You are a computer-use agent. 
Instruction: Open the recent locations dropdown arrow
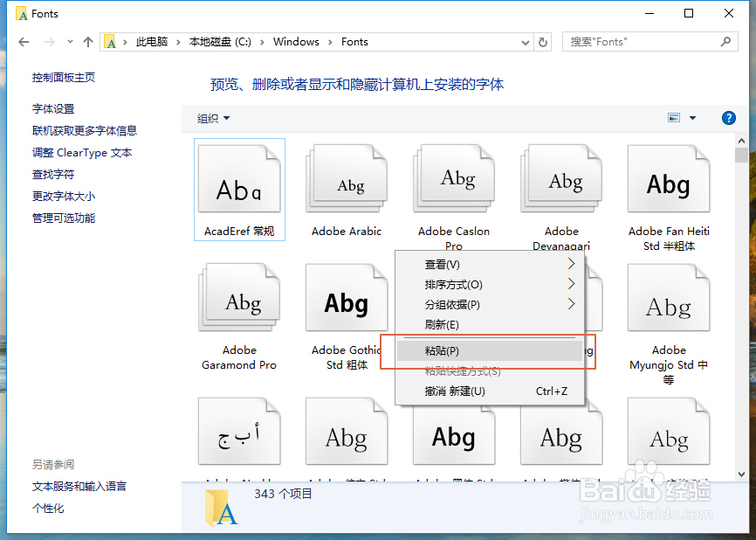coord(71,41)
